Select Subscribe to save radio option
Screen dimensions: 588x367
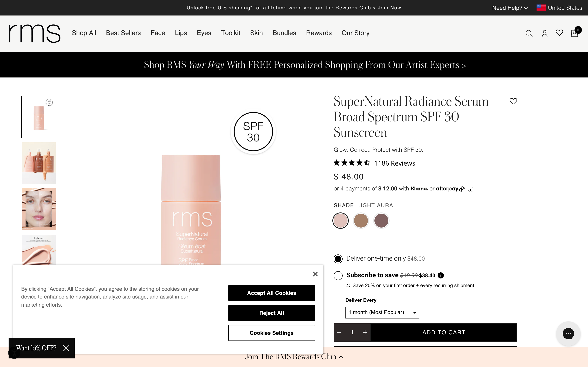(338, 275)
